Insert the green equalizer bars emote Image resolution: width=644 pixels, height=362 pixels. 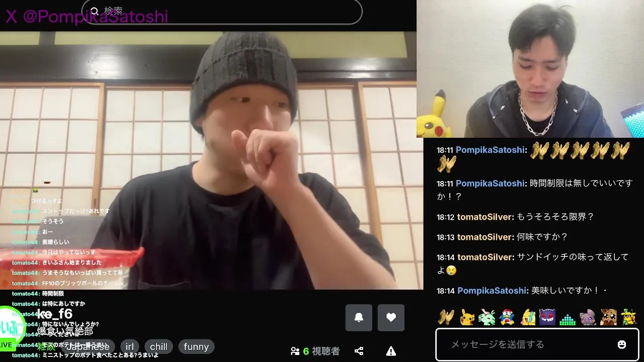click(568, 317)
